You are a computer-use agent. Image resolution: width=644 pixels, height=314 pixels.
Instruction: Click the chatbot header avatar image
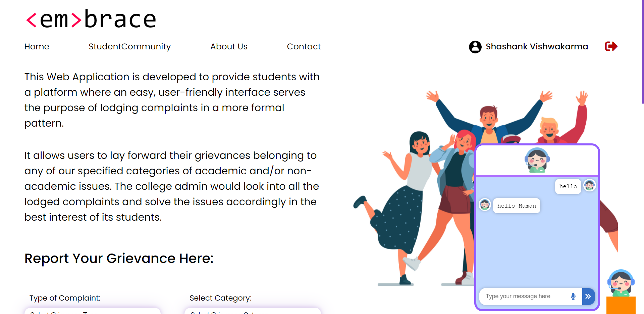pos(537,160)
